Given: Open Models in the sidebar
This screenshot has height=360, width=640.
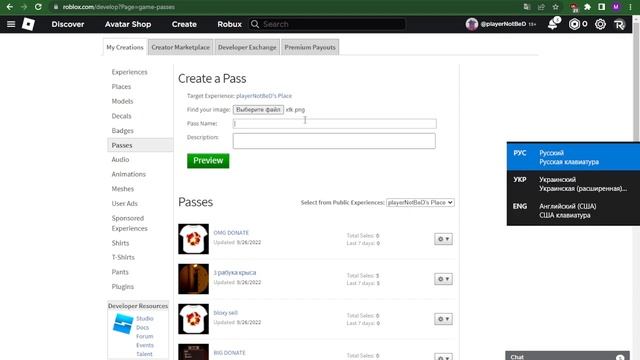Looking at the screenshot, I should pos(122,101).
